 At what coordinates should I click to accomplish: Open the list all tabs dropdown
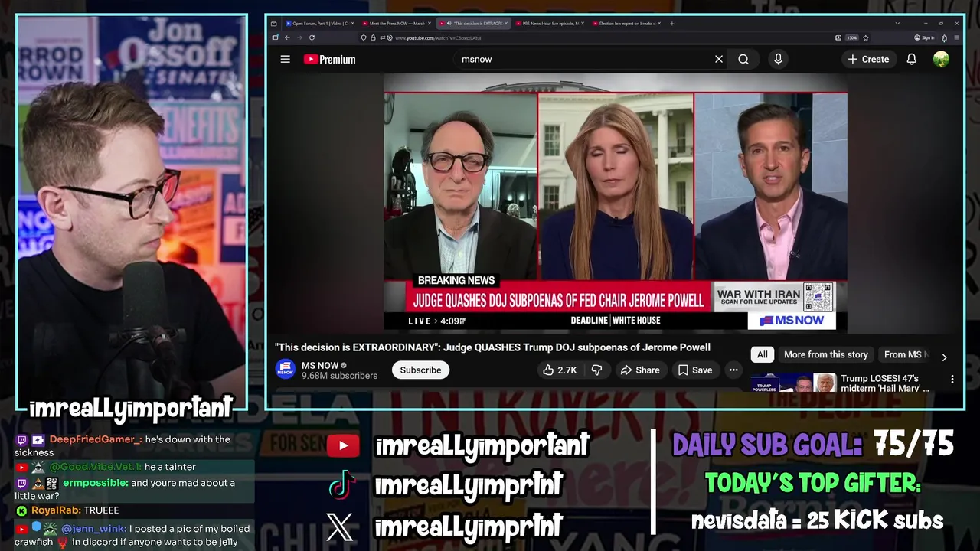point(897,24)
